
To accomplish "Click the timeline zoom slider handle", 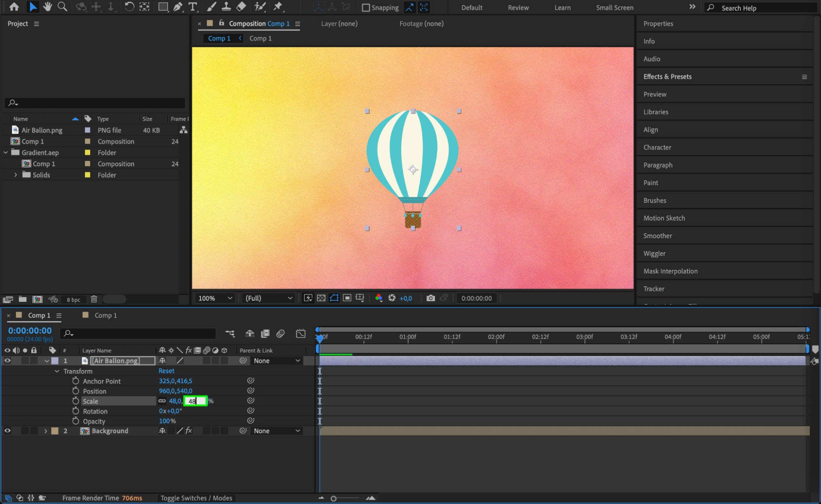I will [333, 498].
